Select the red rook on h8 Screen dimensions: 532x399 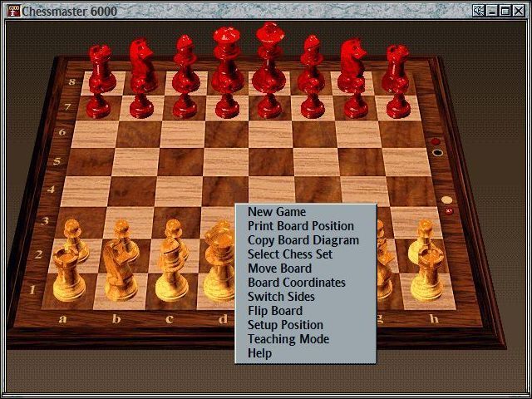(x=396, y=70)
